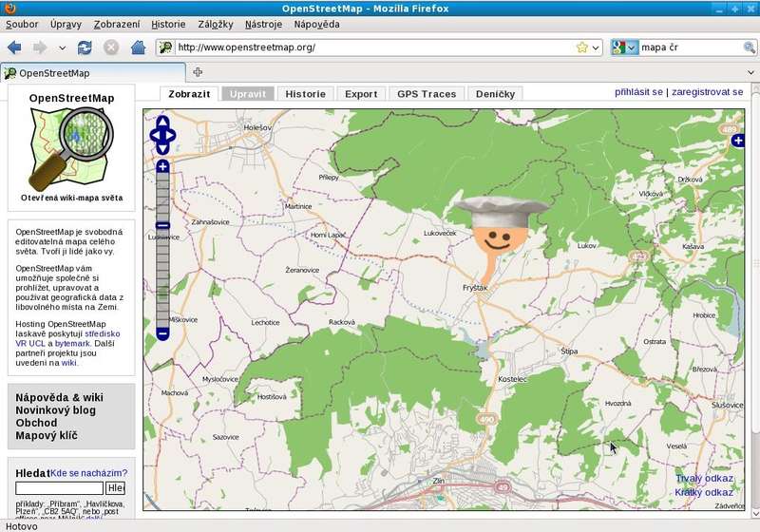Image resolution: width=760 pixels, height=532 pixels.
Task: Click the Stop loading icon
Action: [111, 47]
